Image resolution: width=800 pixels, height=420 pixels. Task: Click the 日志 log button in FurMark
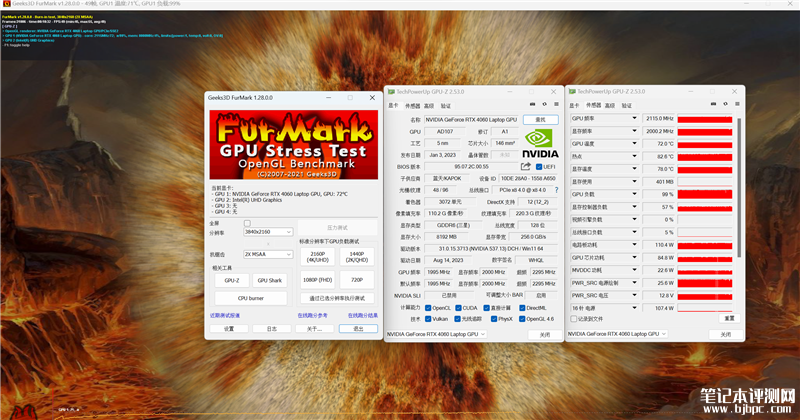(271, 329)
